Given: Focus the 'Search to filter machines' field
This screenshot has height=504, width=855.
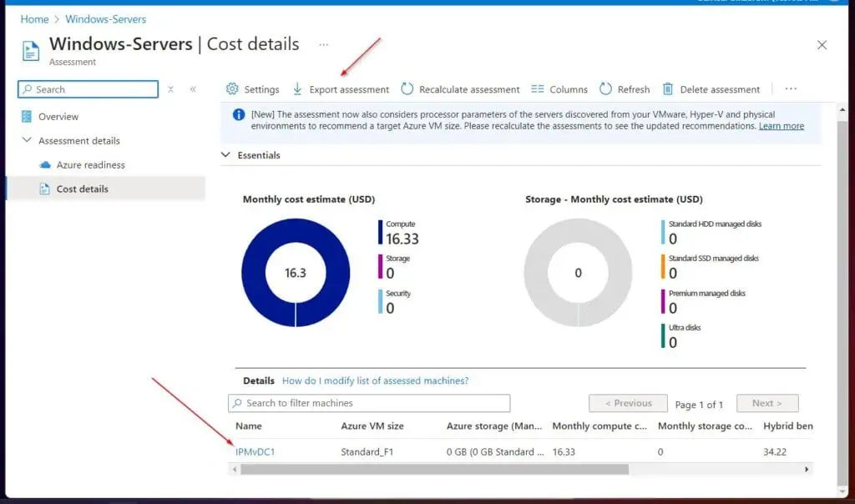Looking at the screenshot, I should (x=369, y=403).
